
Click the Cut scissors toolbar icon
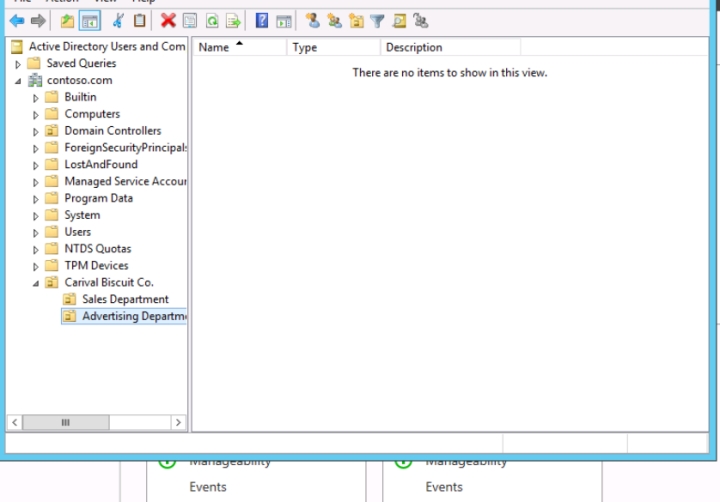click(x=118, y=21)
